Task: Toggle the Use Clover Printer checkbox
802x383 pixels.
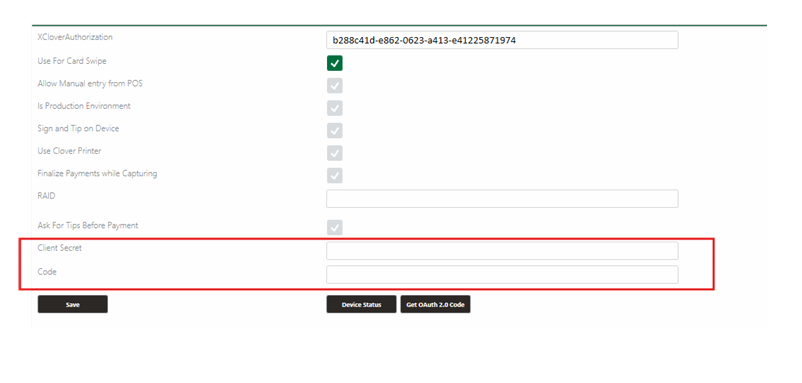Action: (335, 153)
